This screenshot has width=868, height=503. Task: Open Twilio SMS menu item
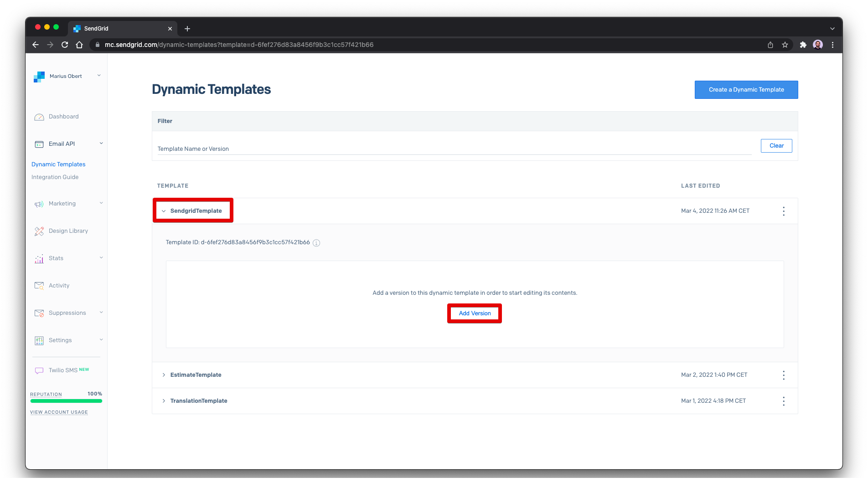[x=63, y=370]
